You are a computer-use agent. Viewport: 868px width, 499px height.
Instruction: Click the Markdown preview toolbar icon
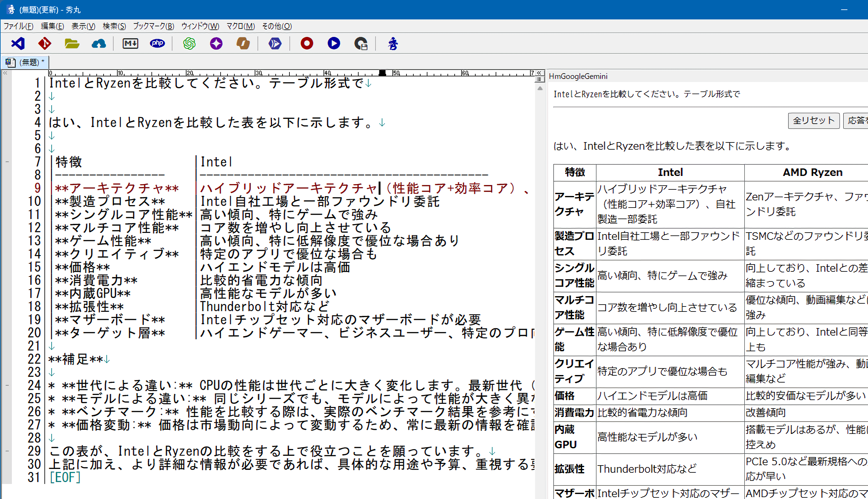pyautogui.click(x=130, y=44)
